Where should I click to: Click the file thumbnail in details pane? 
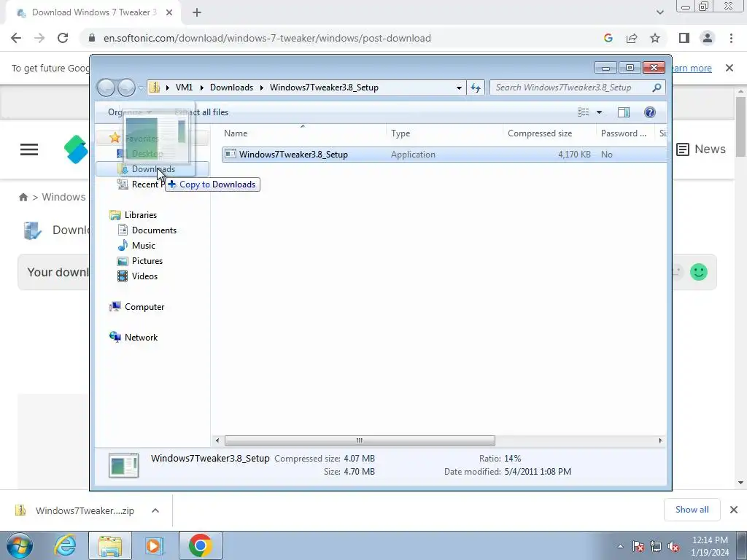[123, 465]
